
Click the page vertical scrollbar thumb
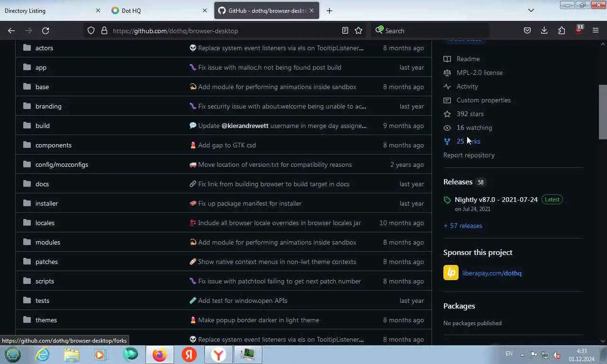(603, 112)
